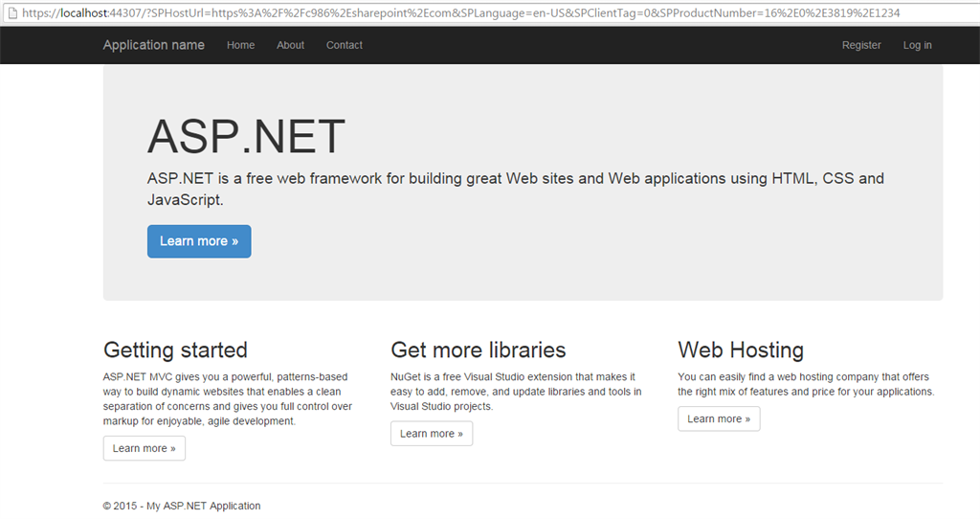980x519 pixels.
Task: Open the About nav item
Action: pos(291,45)
